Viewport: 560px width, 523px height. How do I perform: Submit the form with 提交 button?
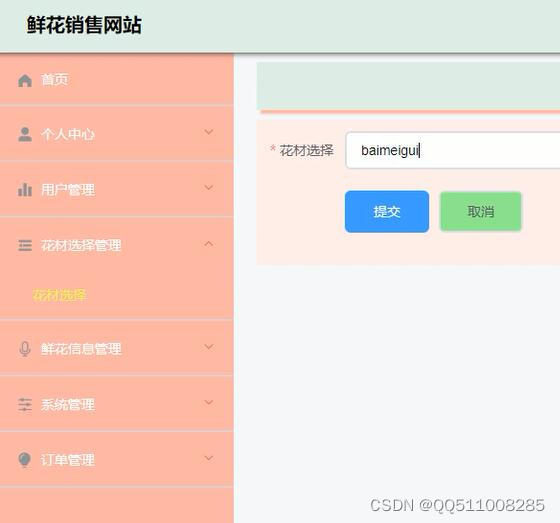(x=387, y=211)
